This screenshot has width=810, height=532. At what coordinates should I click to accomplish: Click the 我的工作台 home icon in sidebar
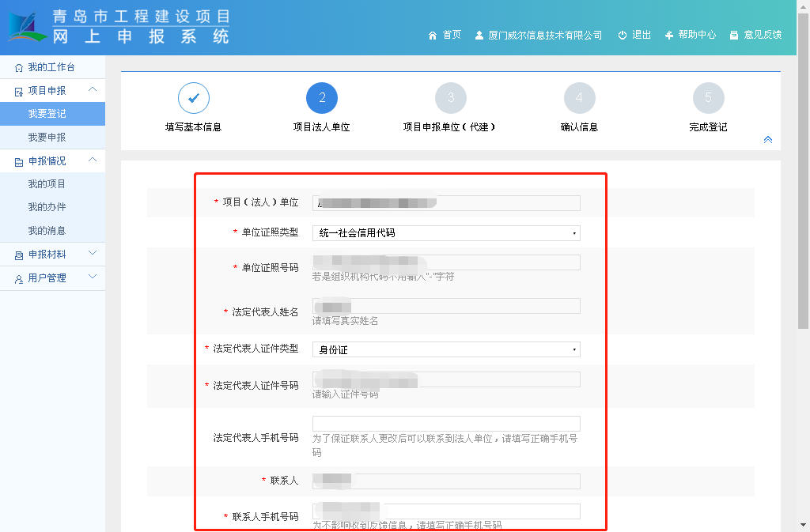click(x=19, y=68)
